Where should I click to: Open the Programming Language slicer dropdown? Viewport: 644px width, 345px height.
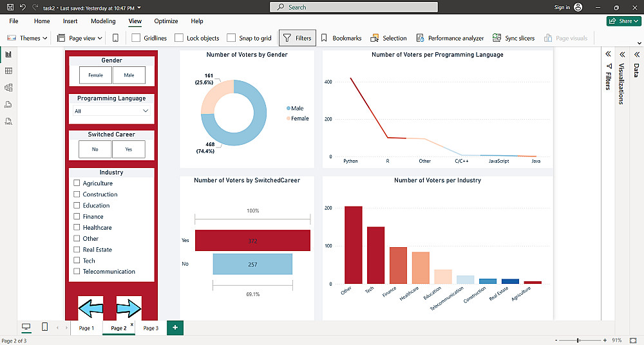pyautogui.click(x=111, y=111)
